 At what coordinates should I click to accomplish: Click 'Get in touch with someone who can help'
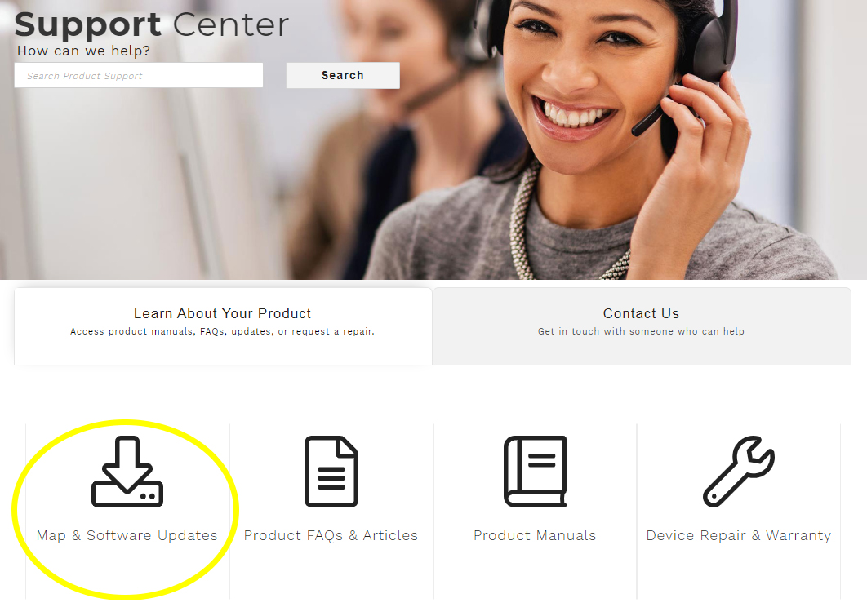coord(642,331)
